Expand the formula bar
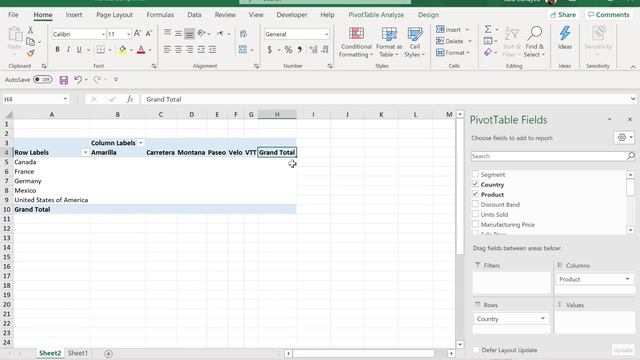640x360 pixels. point(633,99)
